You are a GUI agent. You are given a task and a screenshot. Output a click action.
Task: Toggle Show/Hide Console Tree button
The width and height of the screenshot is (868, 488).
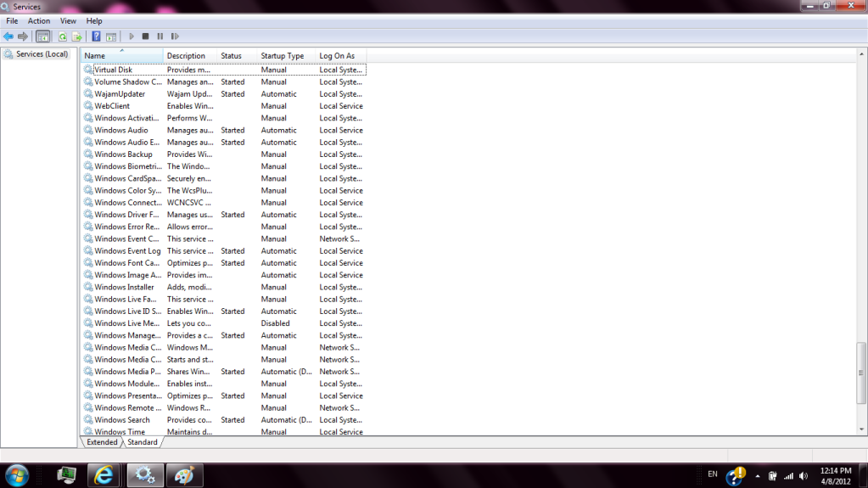(42, 36)
